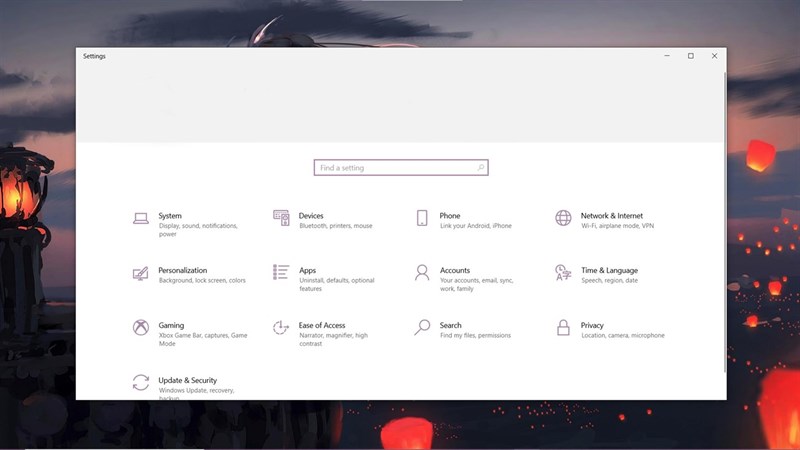Screen dimensions: 800x450
Task: Open the Update & Security label
Action: coord(187,380)
